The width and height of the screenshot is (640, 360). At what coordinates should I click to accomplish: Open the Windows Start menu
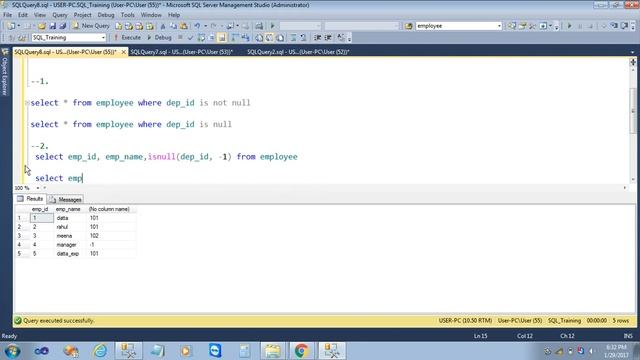(12, 351)
